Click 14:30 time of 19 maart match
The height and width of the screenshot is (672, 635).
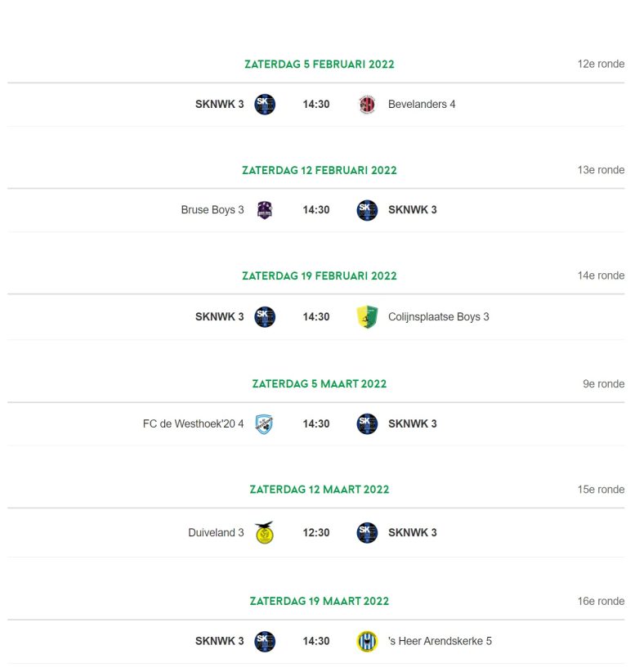(316, 641)
